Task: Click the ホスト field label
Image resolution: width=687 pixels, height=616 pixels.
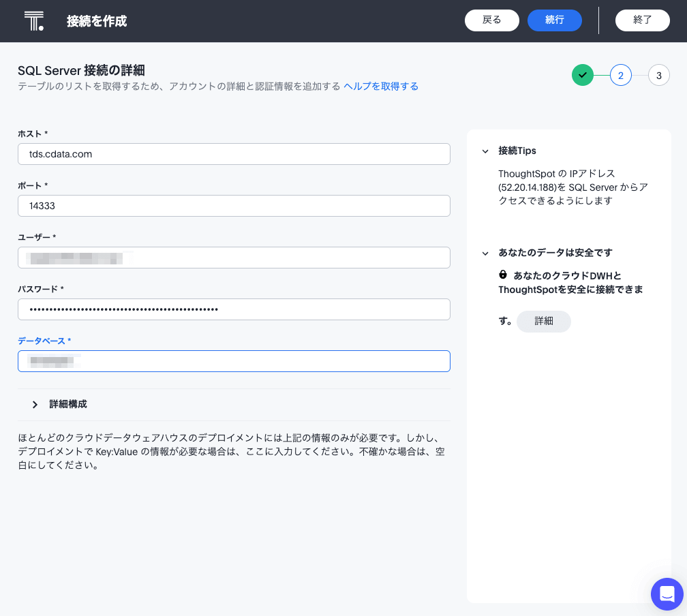Action: (x=33, y=134)
